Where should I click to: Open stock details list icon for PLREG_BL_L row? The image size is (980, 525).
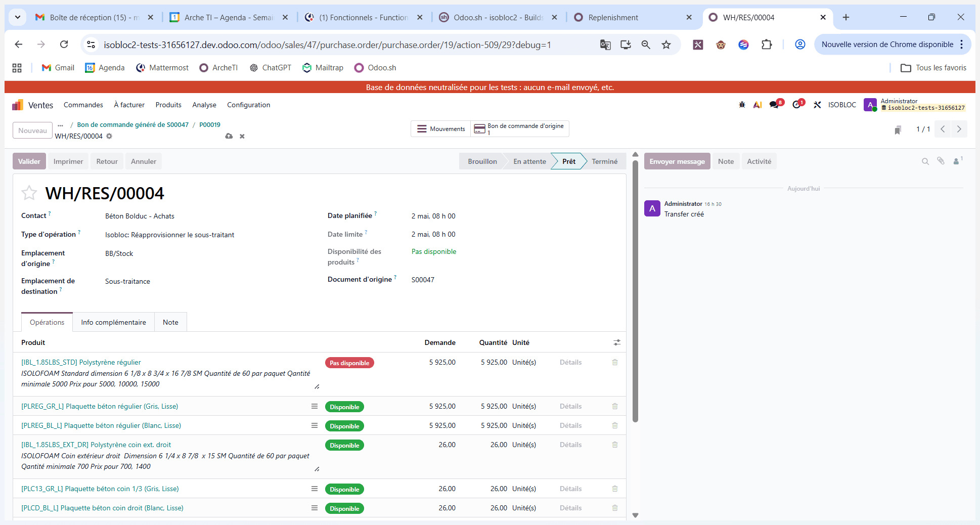point(315,425)
